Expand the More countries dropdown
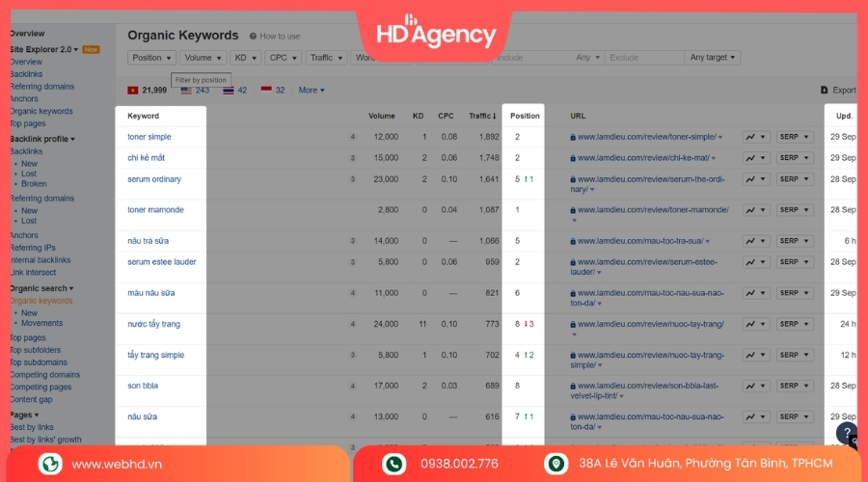The width and height of the screenshot is (868, 482). [312, 91]
